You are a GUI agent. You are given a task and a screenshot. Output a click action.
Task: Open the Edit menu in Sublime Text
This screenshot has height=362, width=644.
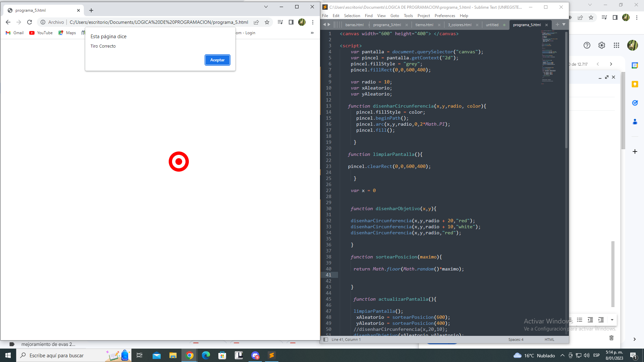tap(336, 16)
